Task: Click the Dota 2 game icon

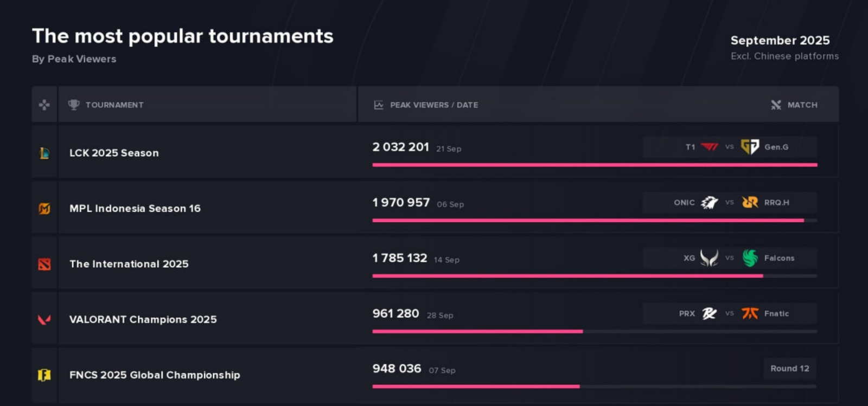Action: pos(44,265)
